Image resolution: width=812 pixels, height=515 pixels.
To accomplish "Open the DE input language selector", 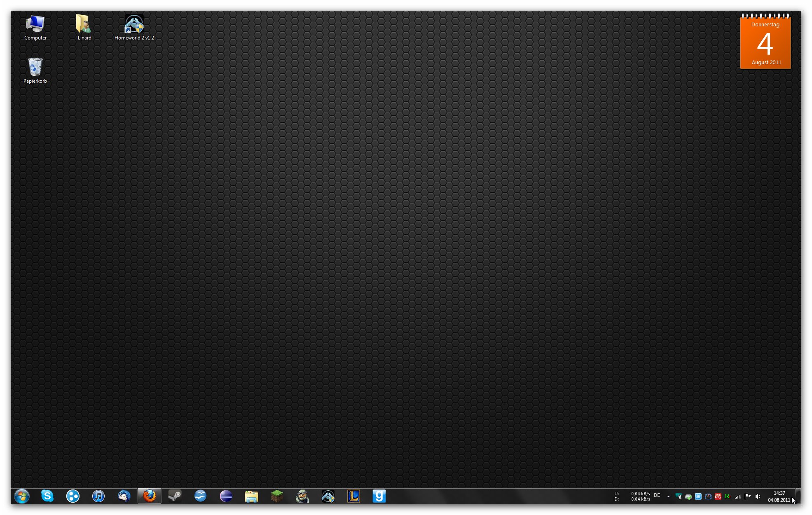I will point(657,496).
